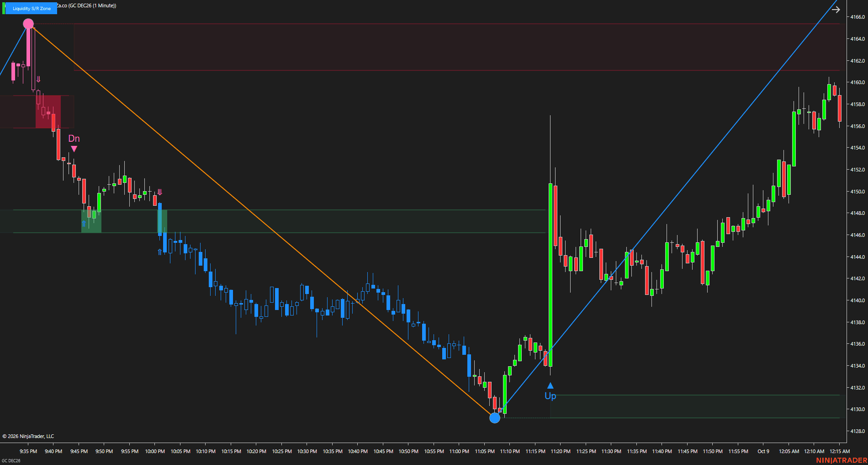This screenshot has height=465, width=868.
Task: Click the NINJATRADER logo text
Action: (842, 460)
